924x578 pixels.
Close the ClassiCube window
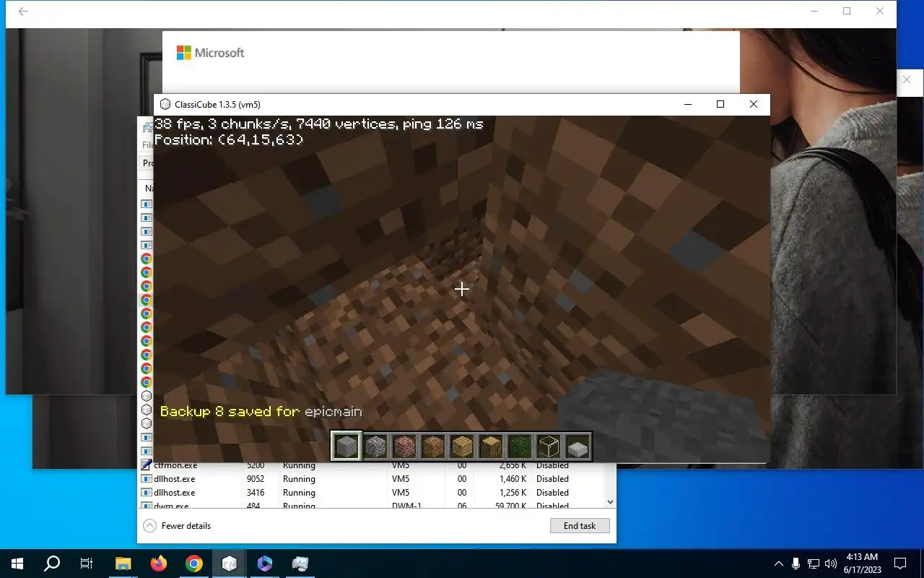coord(754,104)
